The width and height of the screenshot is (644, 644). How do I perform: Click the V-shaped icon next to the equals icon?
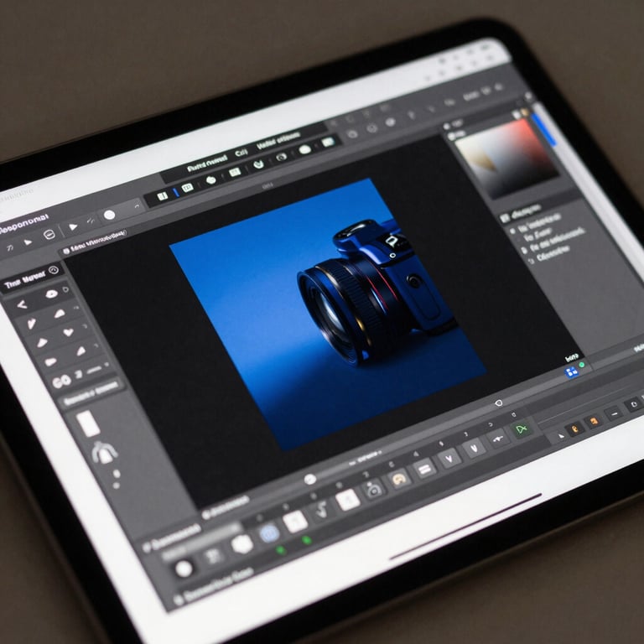point(449,457)
